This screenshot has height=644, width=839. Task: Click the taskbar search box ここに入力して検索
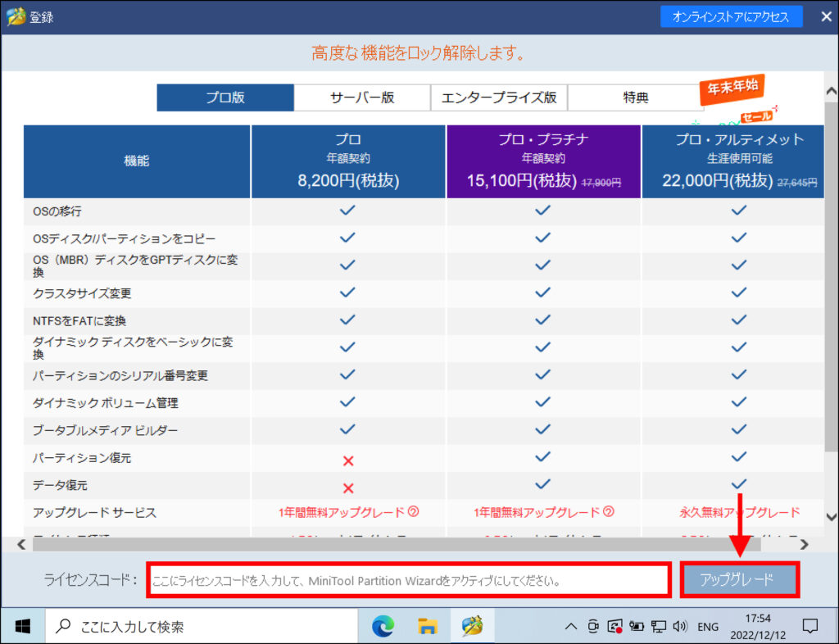click(x=202, y=626)
